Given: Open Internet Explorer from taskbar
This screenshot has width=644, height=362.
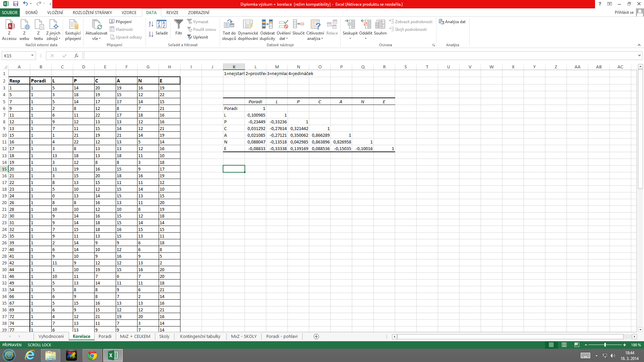Looking at the screenshot, I should pyautogui.click(x=30, y=355).
